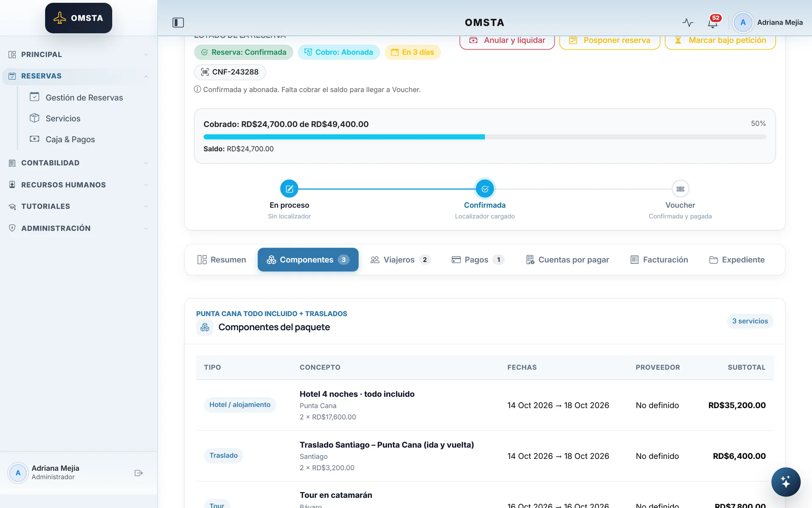Go to Cuentas por pagar tab
Screen dimensions: 812x508
click(567, 260)
